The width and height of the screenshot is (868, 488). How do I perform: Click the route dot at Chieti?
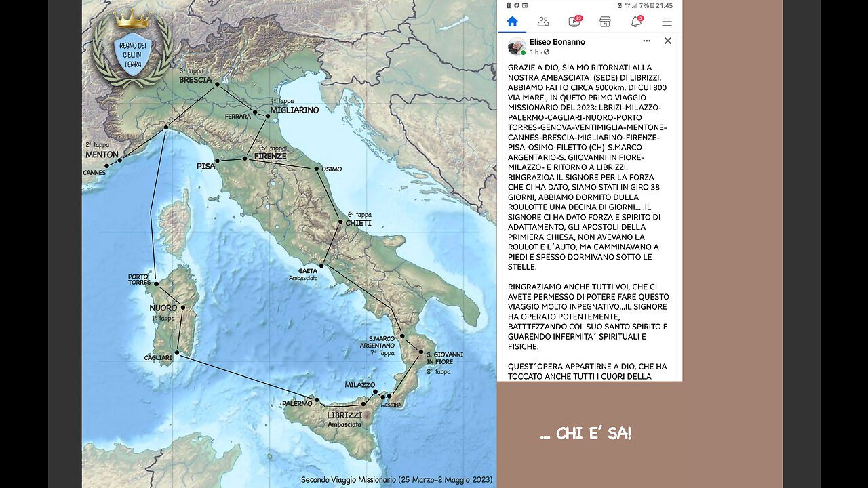point(340,221)
